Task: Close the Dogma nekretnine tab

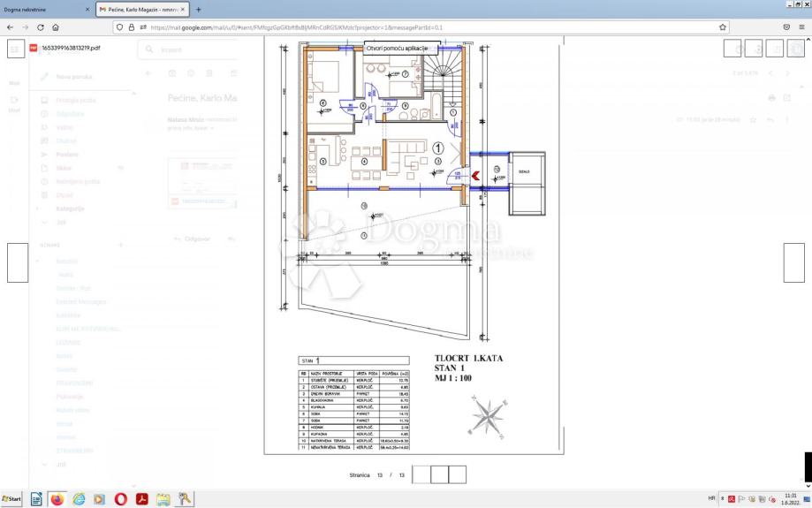Action: pyautogui.click(x=87, y=9)
